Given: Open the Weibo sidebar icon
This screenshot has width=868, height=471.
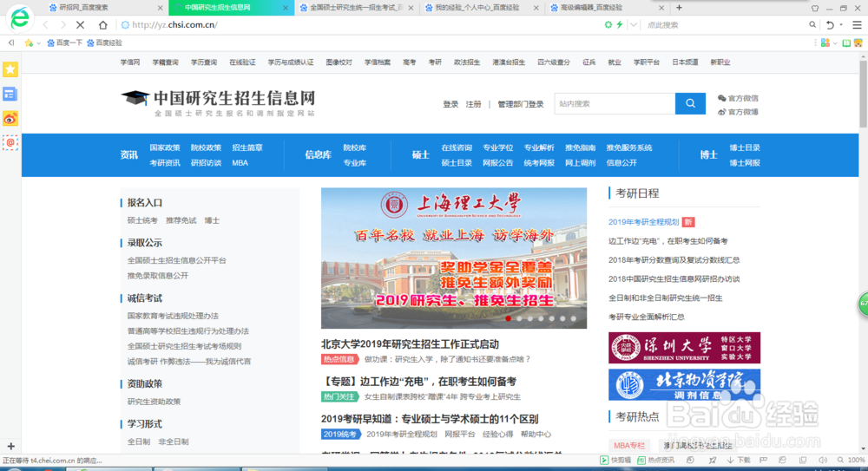Looking at the screenshot, I should coord(10,119).
